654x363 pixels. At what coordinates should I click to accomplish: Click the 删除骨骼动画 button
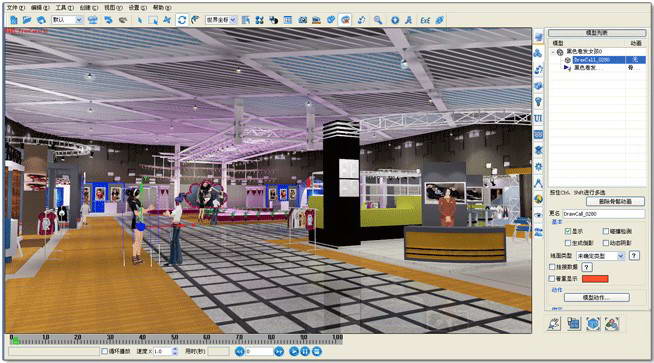[615, 202]
